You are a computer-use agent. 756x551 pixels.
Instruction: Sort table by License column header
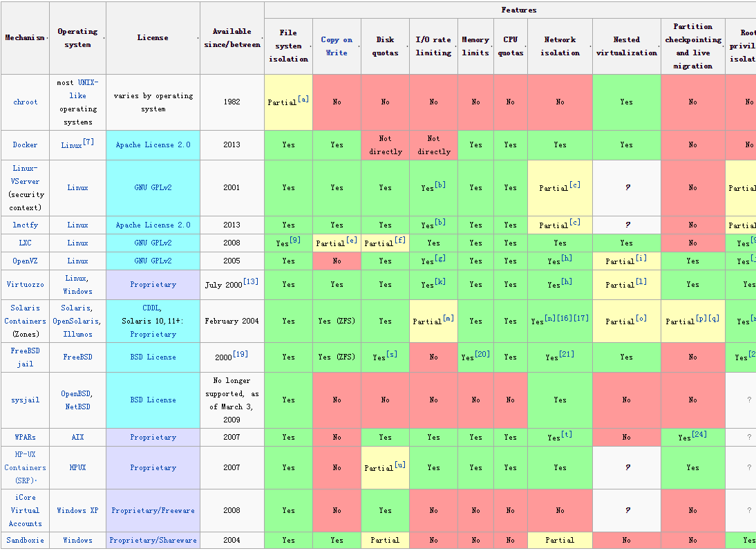tap(153, 37)
